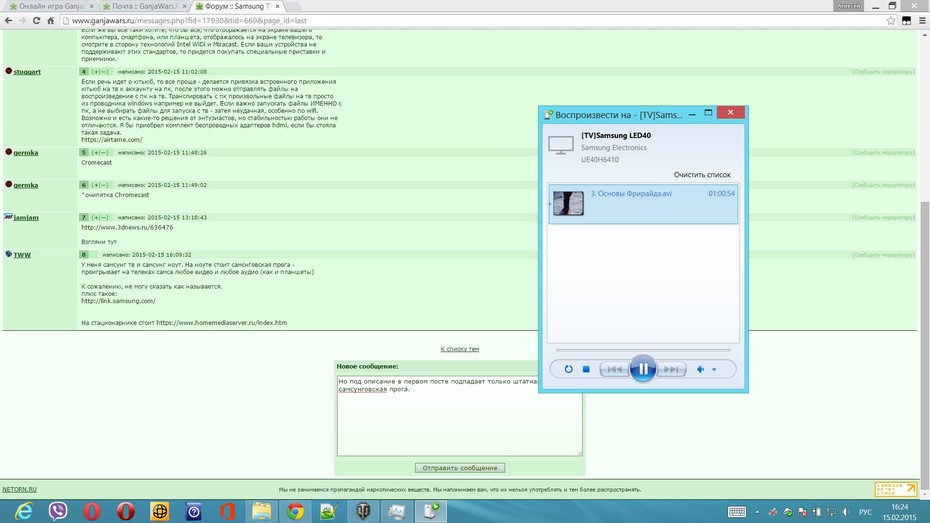Stop playback with the square stop button
Screen dimensions: 930x523
pos(586,369)
